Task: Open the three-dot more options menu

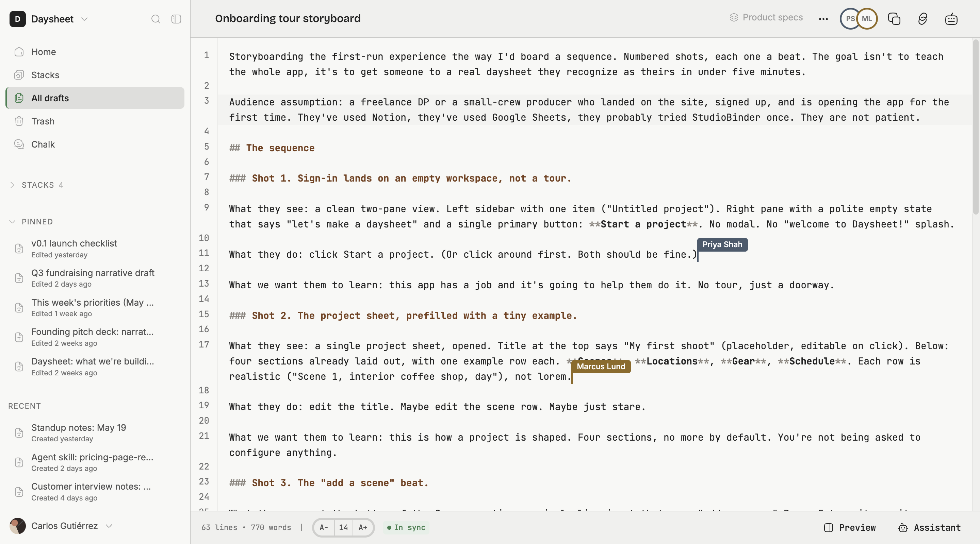Action: 823,19
